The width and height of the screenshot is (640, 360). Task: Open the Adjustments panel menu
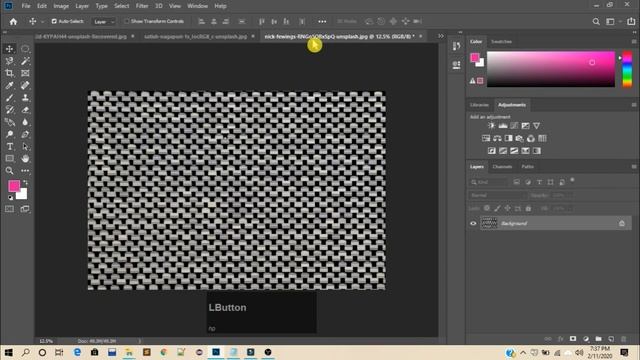(634, 105)
